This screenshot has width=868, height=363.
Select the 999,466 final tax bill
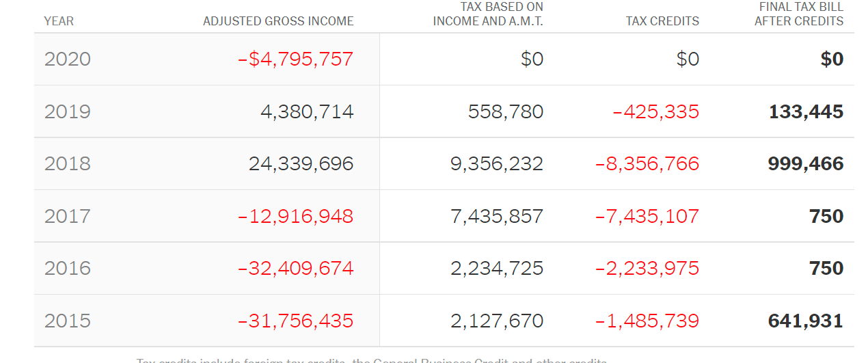pos(806,163)
